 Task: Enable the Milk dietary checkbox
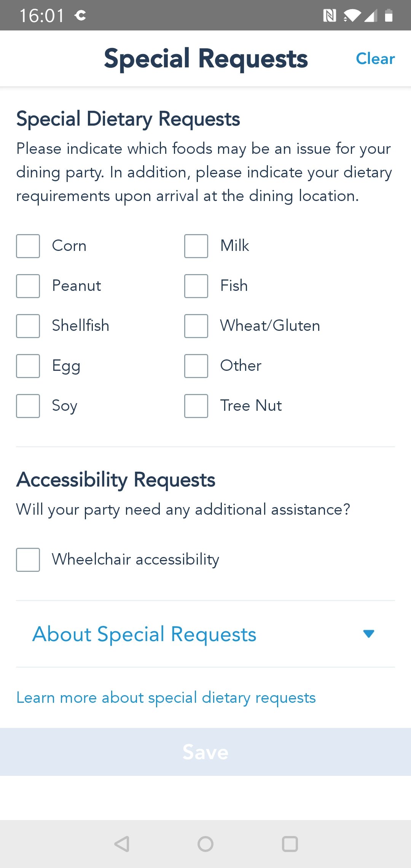pyautogui.click(x=196, y=246)
